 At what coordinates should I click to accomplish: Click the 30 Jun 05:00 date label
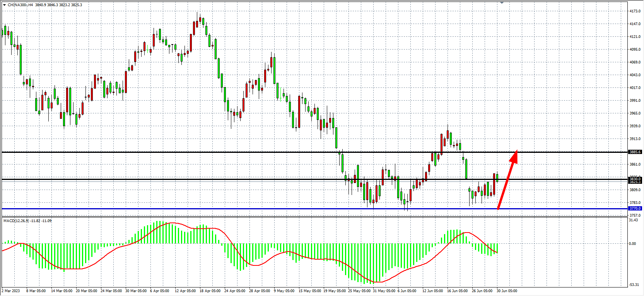tap(507, 291)
